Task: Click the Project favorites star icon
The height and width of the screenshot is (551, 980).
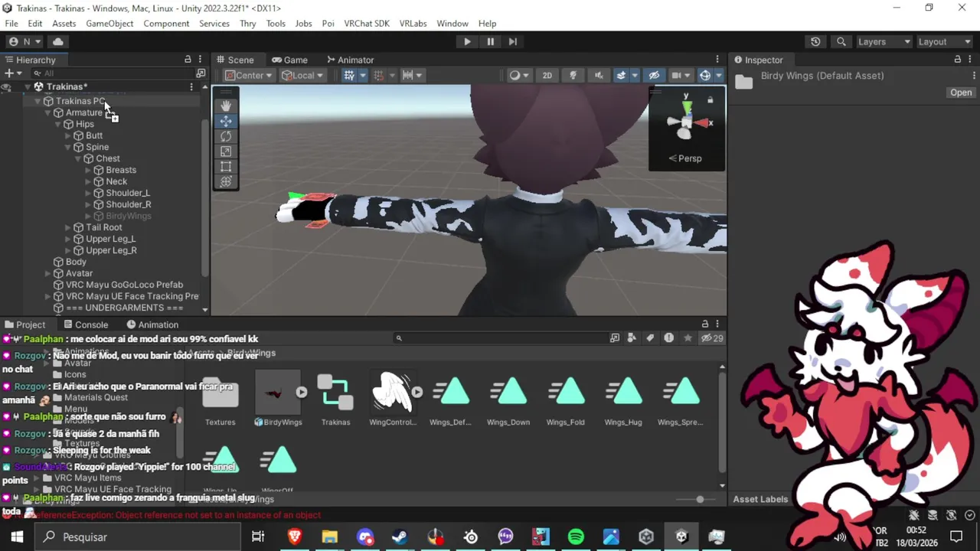Action: 688,337
